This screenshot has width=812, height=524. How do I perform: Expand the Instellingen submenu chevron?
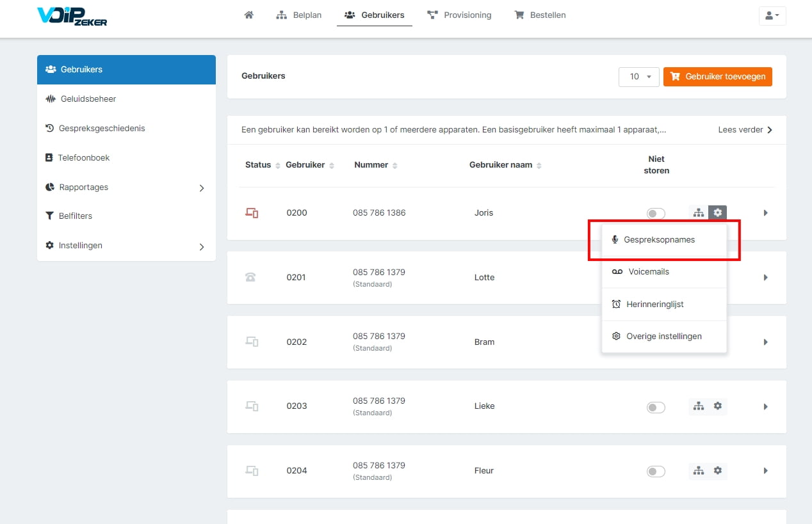click(x=202, y=246)
